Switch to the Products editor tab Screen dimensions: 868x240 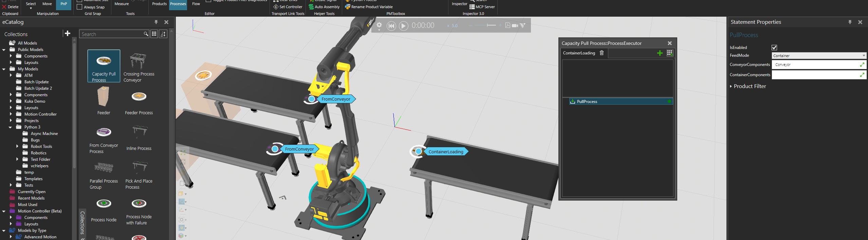click(159, 4)
